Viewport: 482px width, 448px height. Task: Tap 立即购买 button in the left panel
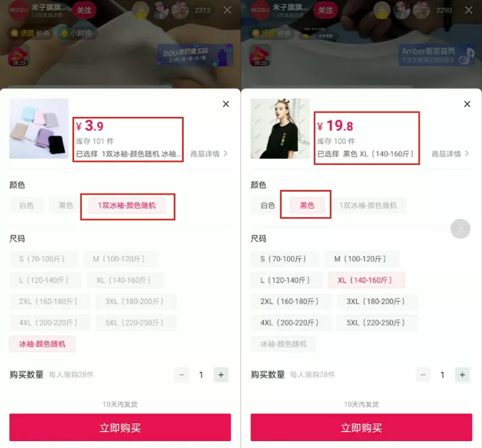[120, 427]
